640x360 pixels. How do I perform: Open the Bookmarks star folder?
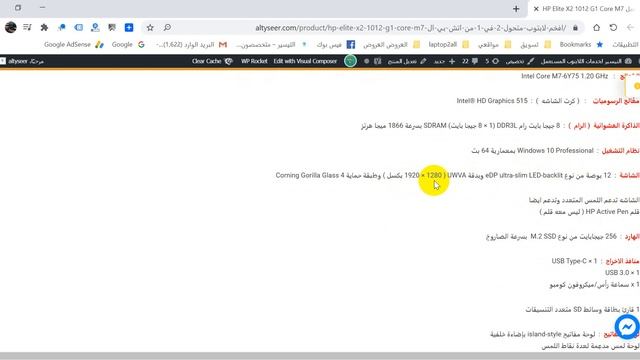point(581,44)
